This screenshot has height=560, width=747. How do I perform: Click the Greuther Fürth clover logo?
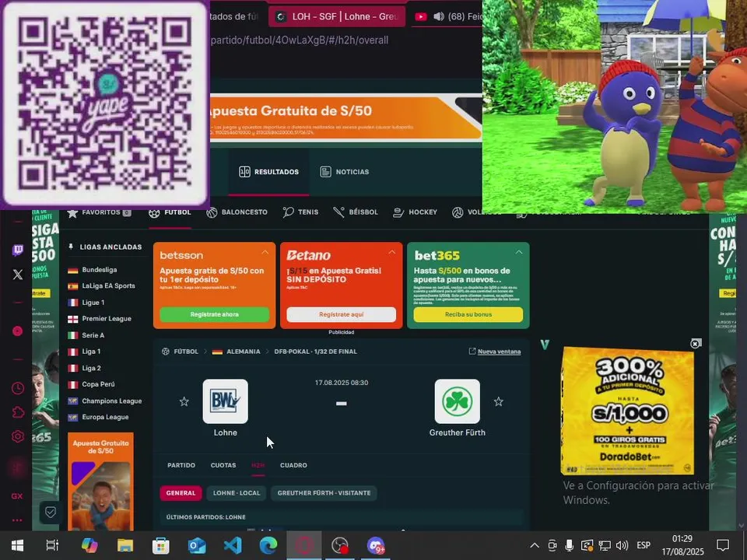point(458,401)
